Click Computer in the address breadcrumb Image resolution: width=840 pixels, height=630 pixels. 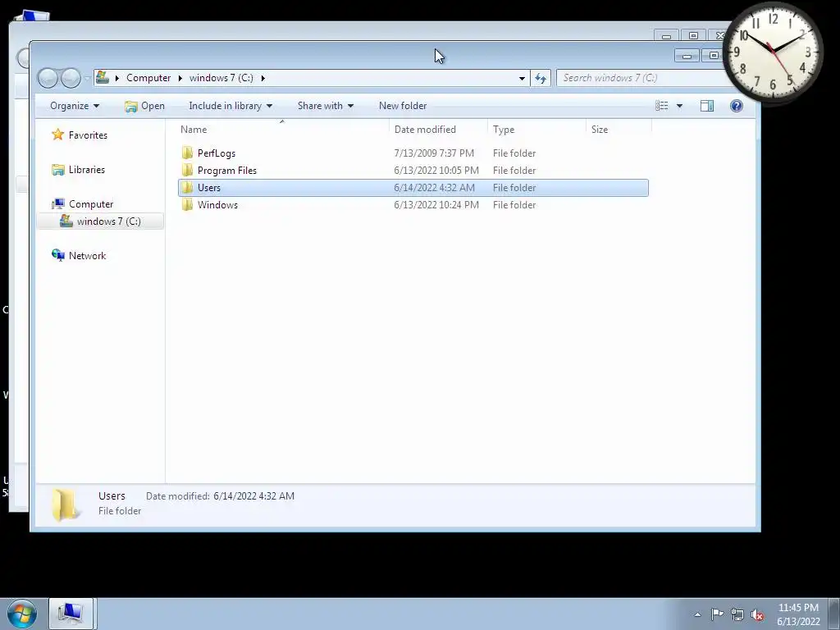pos(148,78)
